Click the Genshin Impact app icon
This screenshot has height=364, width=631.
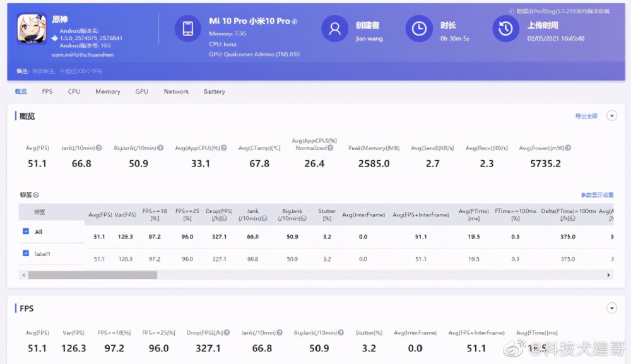[32, 28]
